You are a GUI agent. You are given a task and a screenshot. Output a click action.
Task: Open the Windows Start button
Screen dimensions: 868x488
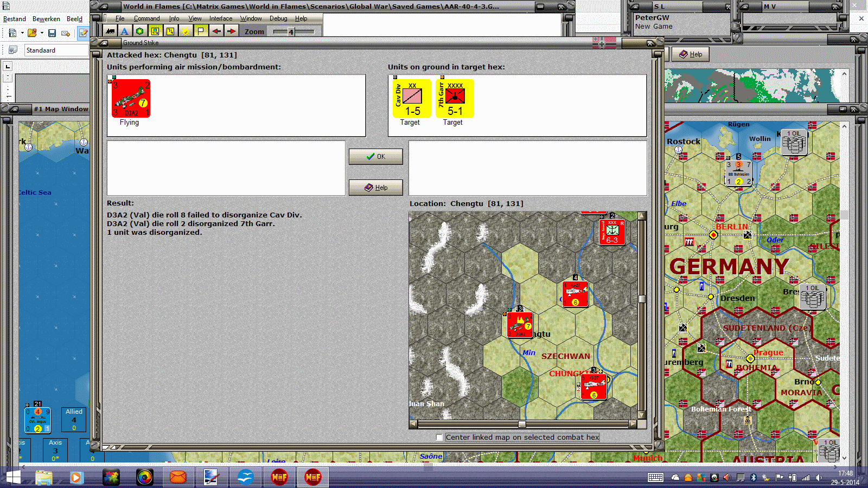13,477
